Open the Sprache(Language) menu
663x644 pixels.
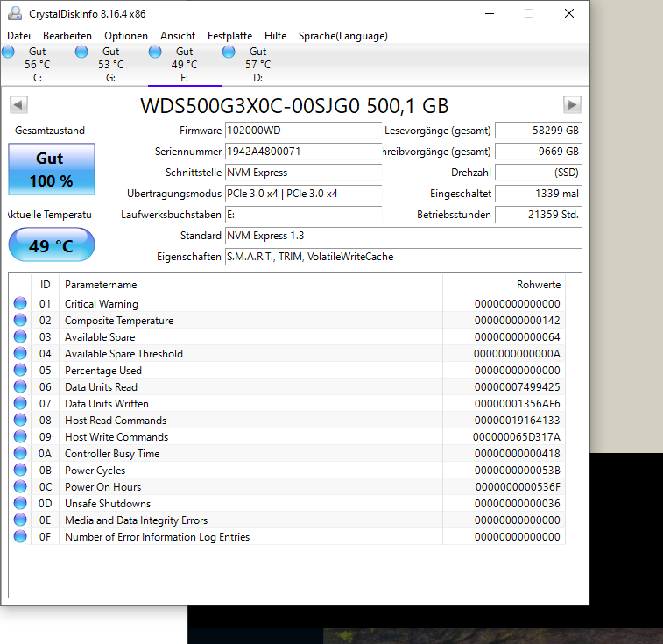(343, 36)
